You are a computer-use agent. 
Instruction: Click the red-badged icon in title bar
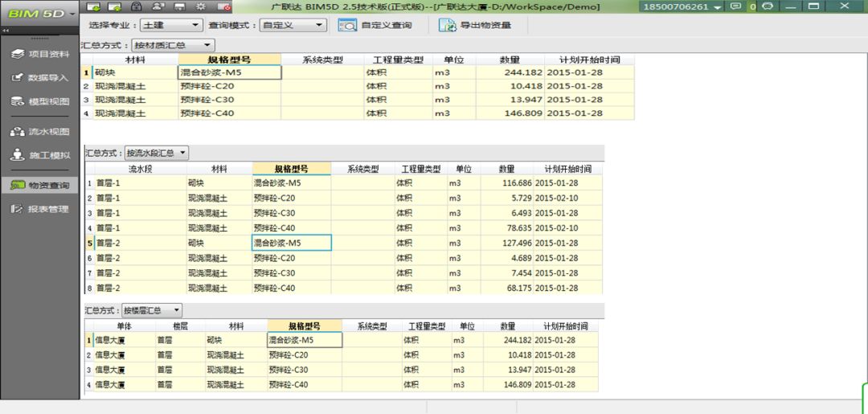pyautogui.click(x=223, y=6)
